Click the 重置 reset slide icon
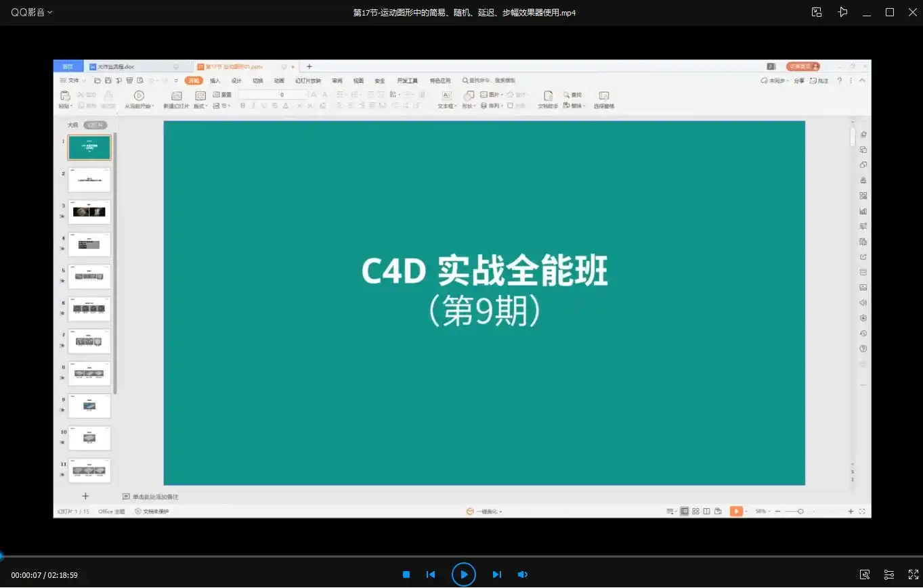Viewport: 923px width, 588px height. [x=223, y=94]
